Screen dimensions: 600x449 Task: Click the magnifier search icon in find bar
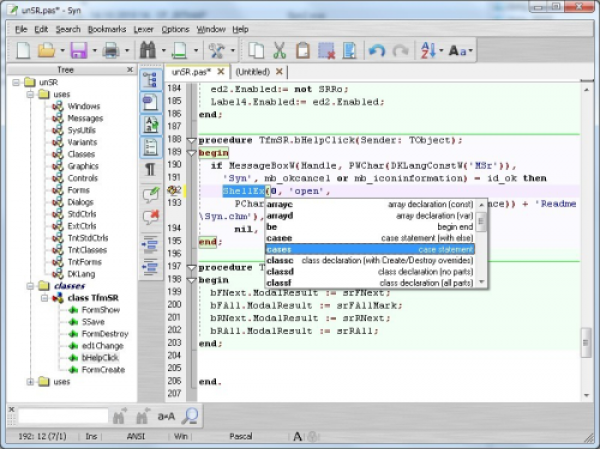(x=188, y=414)
